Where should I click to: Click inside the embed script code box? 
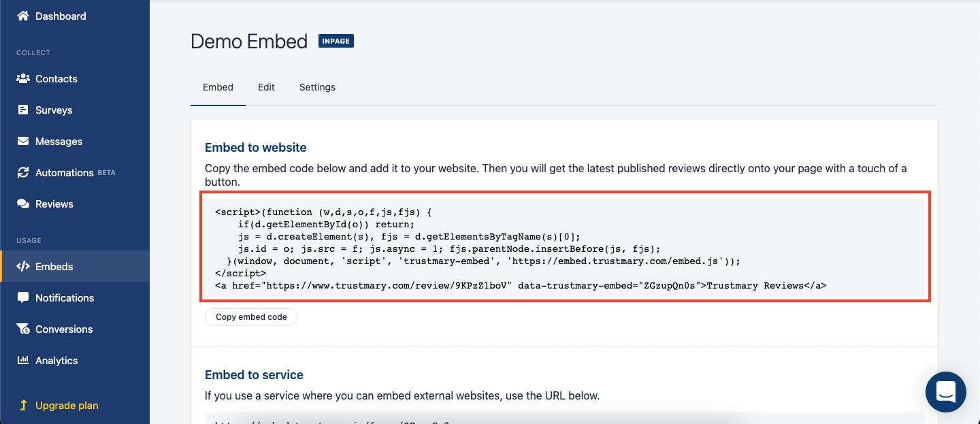pyautogui.click(x=565, y=248)
